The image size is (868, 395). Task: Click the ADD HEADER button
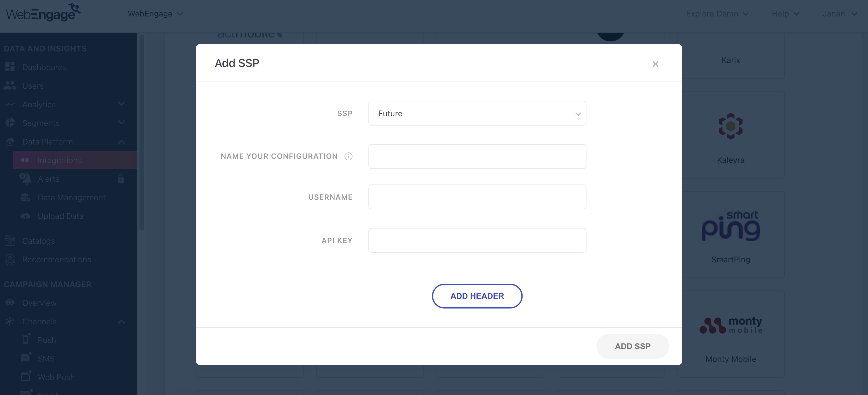point(477,296)
